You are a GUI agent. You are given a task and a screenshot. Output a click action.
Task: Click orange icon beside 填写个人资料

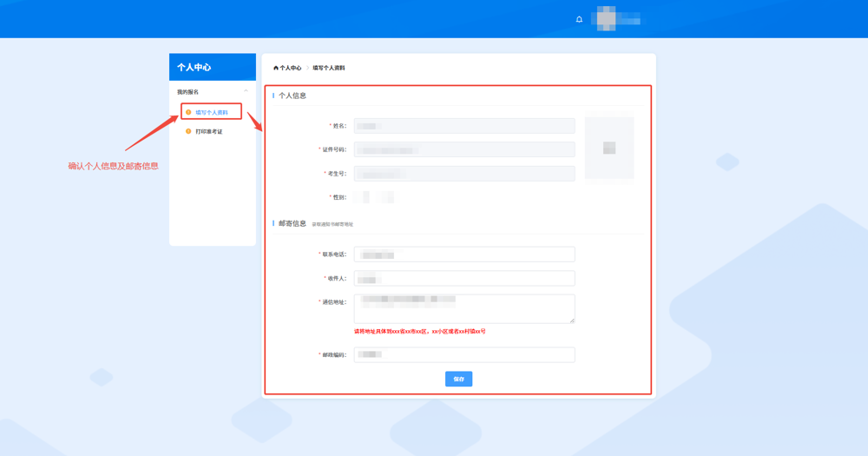point(188,112)
